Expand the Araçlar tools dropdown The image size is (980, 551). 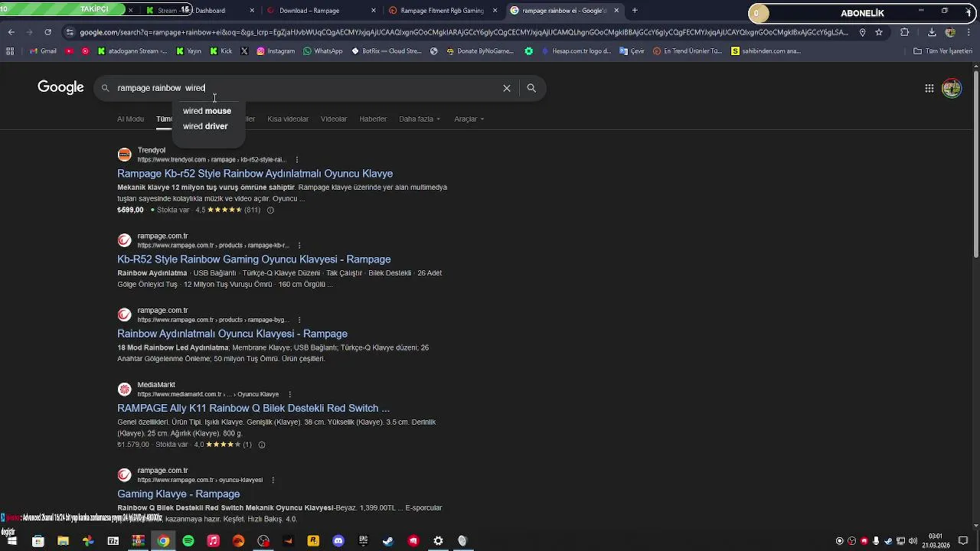(469, 119)
